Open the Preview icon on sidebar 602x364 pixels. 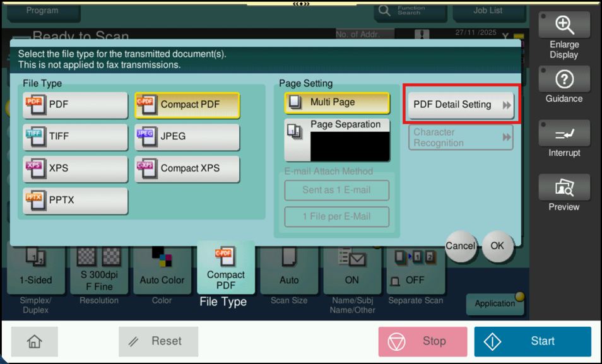point(564,187)
